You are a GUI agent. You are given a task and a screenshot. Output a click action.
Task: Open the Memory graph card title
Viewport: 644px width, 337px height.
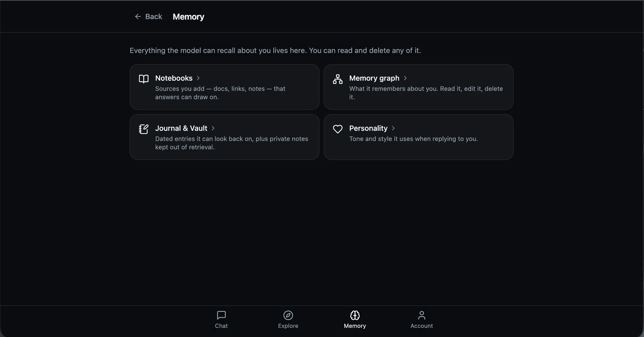(x=374, y=78)
